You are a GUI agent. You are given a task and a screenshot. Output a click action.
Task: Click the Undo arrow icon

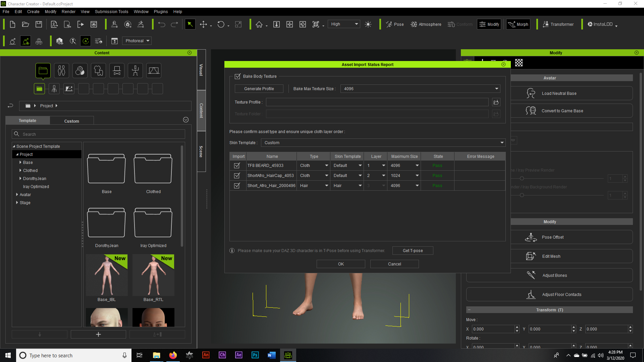pyautogui.click(x=162, y=24)
